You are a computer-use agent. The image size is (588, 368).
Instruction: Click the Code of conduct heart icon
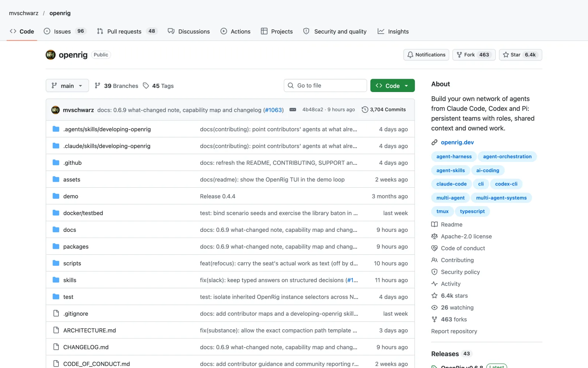point(434,248)
